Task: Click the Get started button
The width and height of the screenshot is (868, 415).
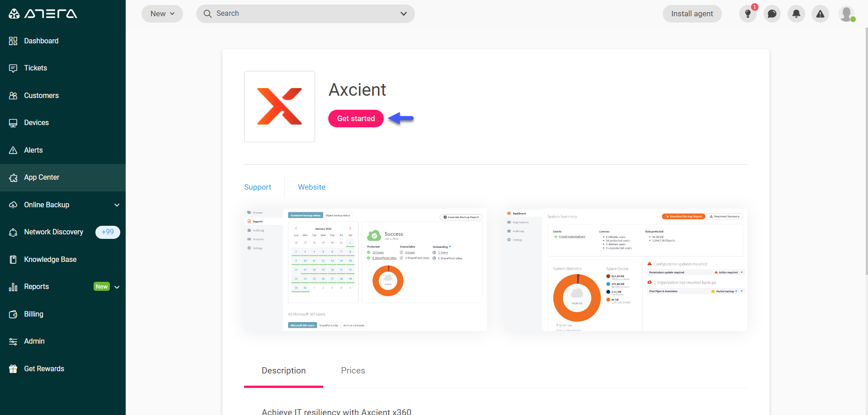Action: coord(356,118)
